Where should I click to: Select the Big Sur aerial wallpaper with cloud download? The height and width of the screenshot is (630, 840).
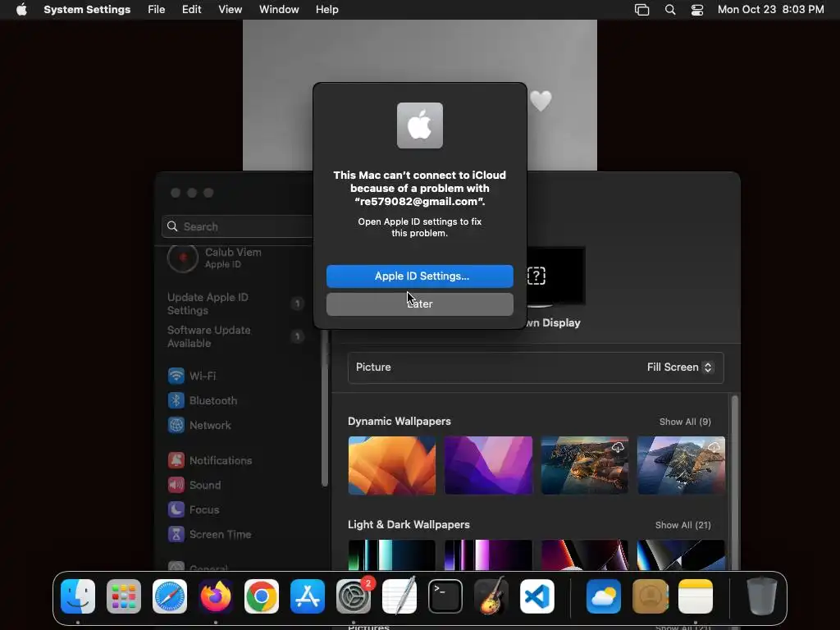coord(584,465)
